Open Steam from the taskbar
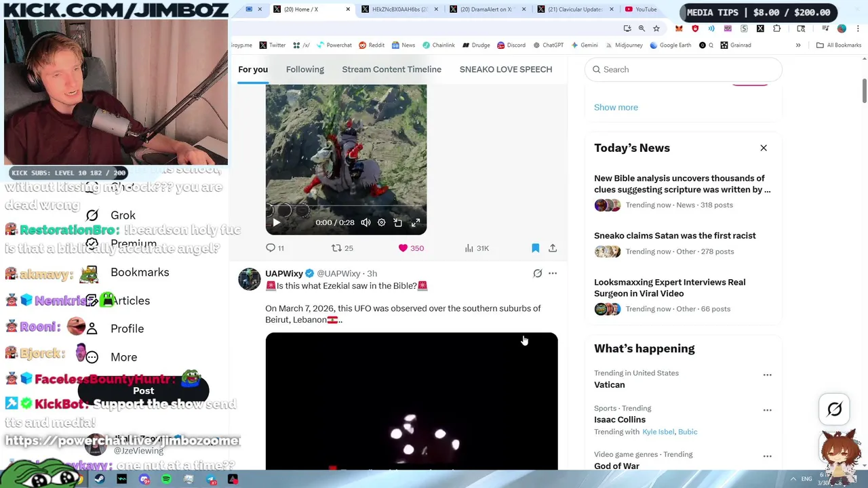868x488 pixels. 100,479
